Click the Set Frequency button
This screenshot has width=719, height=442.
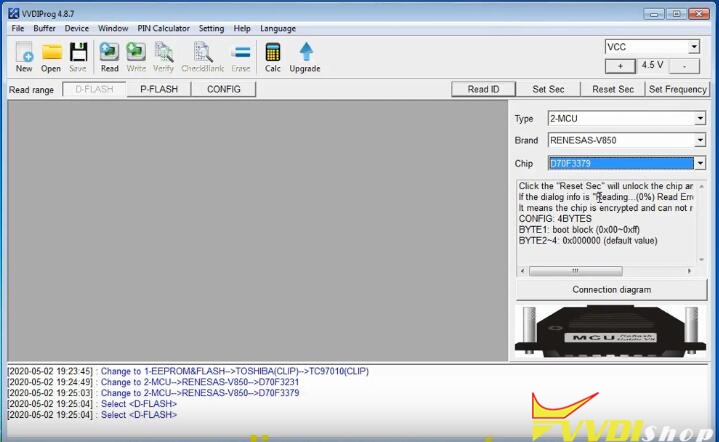pyautogui.click(x=678, y=89)
